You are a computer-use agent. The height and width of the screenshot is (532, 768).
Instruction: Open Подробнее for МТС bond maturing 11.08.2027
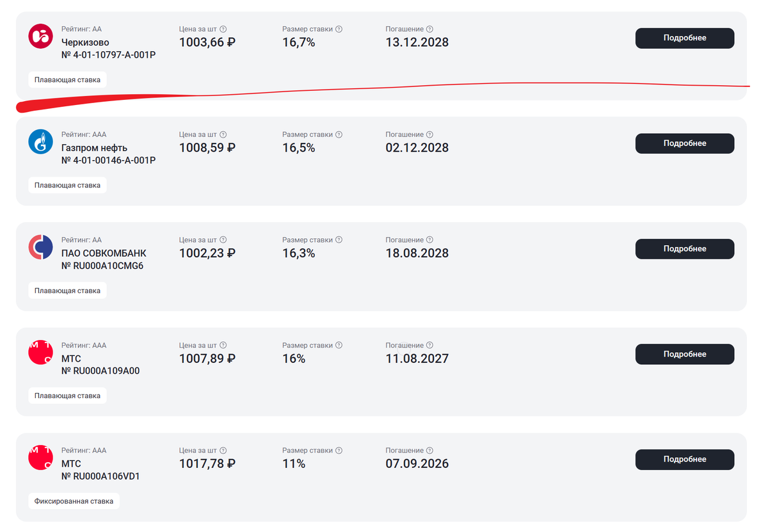[x=684, y=354]
